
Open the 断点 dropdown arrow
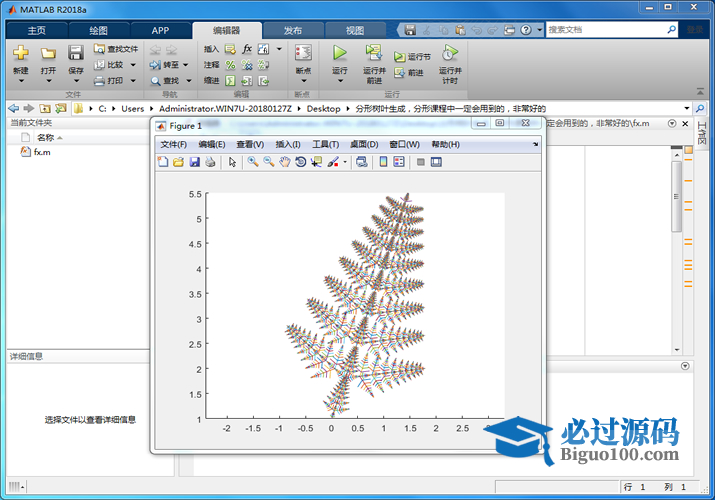304,81
